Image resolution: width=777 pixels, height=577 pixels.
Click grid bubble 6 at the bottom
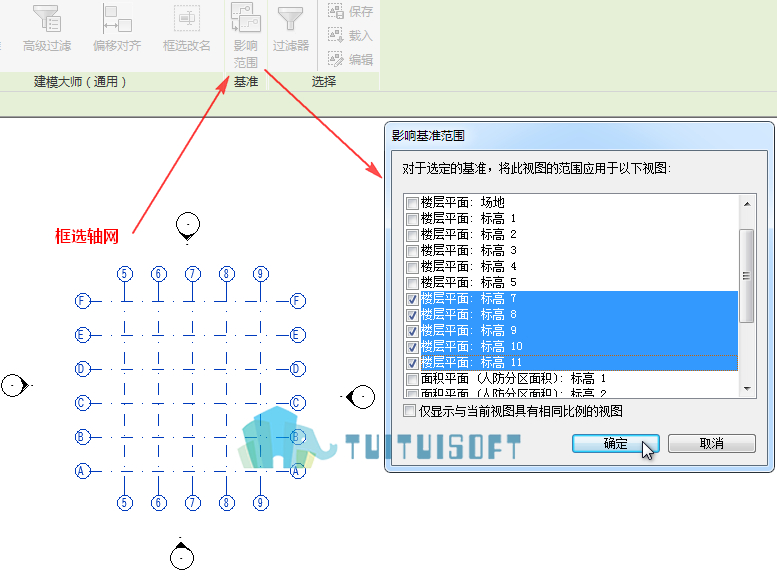pyautogui.click(x=159, y=503)
